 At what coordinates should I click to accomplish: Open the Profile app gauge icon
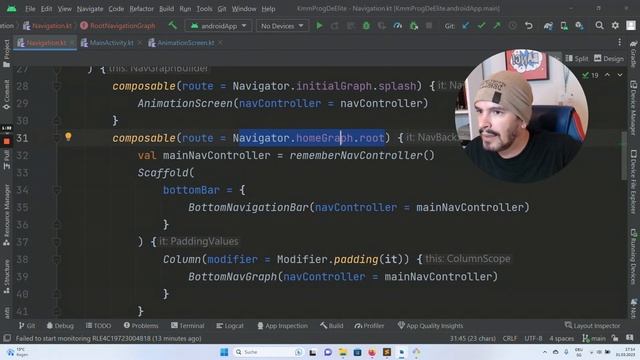tap(397, 26)
